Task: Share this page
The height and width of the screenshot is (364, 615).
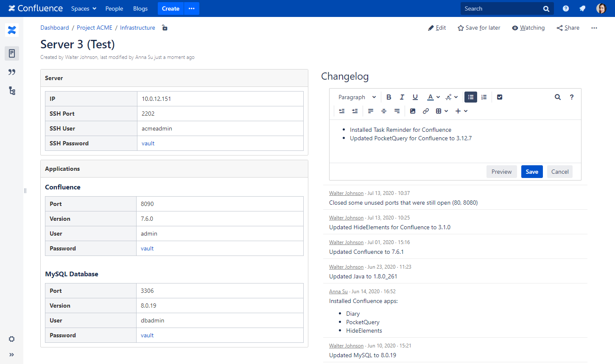Action: (x=568, y=28)
